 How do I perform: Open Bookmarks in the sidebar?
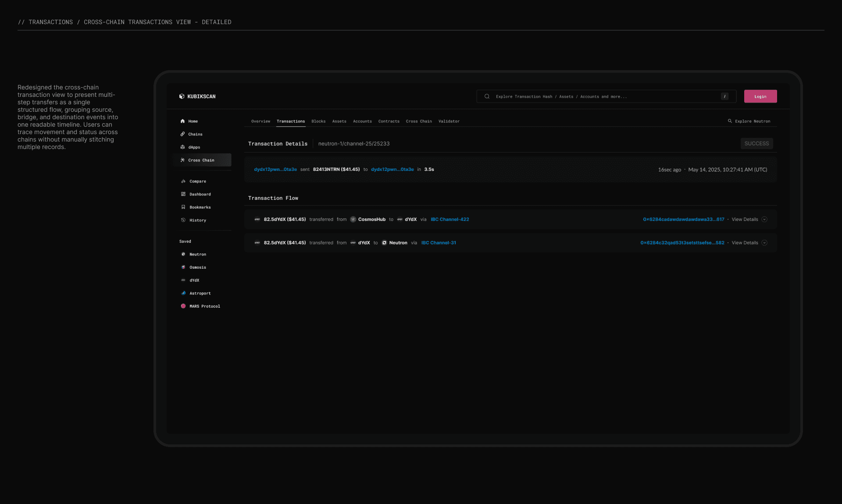click(x=200, y=207)
